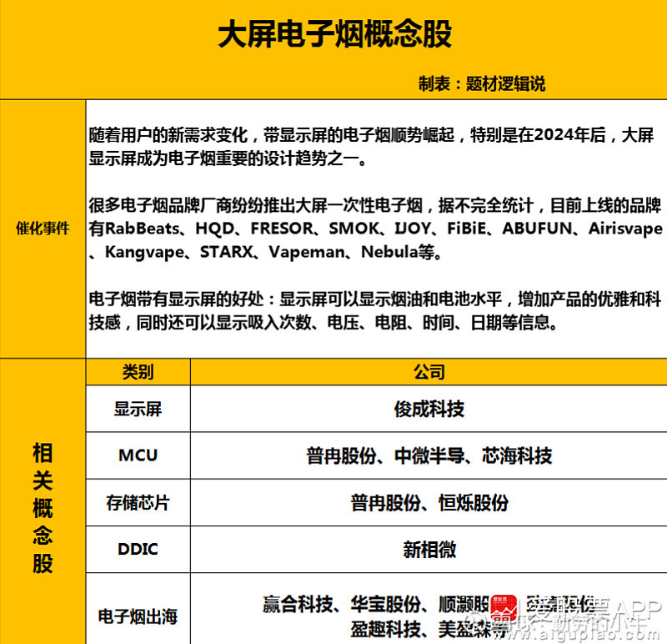Select 赢合科技 in the 电子烟出海 row
This screenshot has width=667, height=644.
click(298, 604)
